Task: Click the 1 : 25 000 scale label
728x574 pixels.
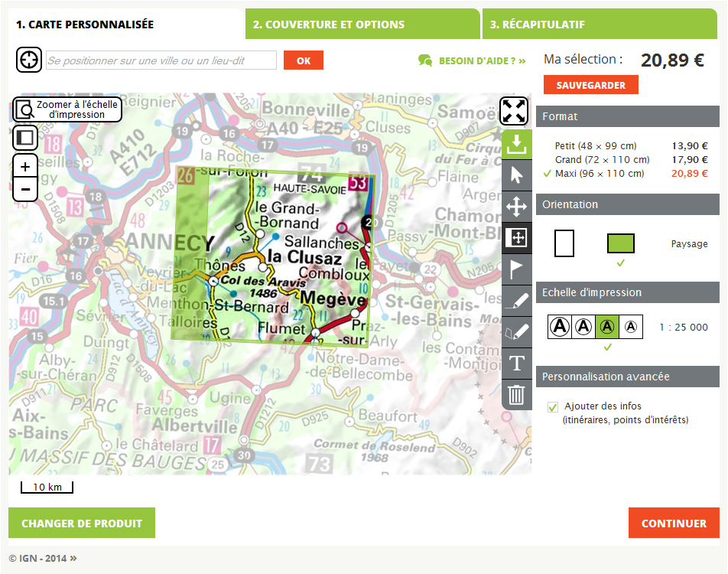Action: 684,328
